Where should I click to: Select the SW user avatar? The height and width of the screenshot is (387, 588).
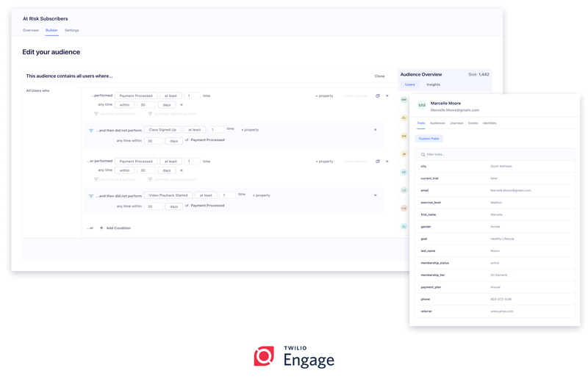click(404, 136)
